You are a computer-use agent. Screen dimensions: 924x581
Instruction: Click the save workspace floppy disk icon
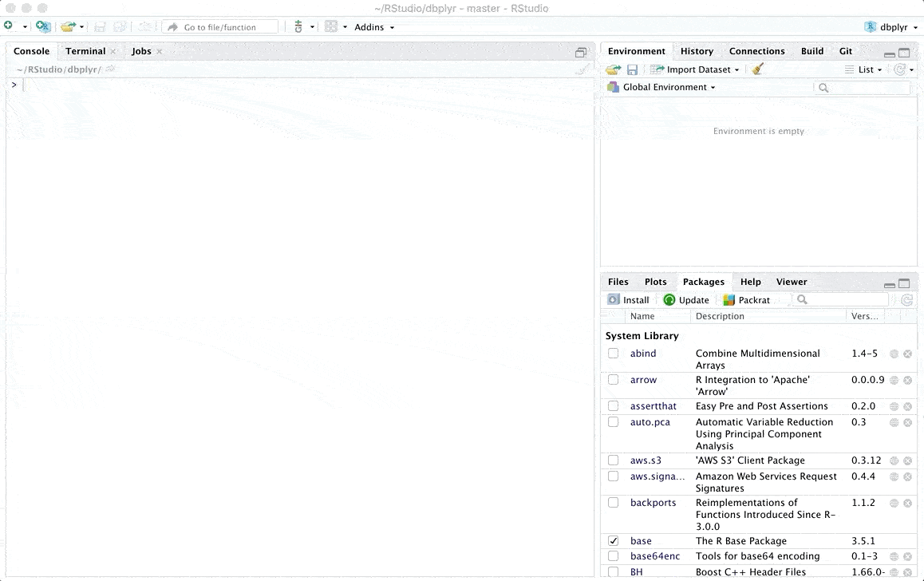coord(632,69)
